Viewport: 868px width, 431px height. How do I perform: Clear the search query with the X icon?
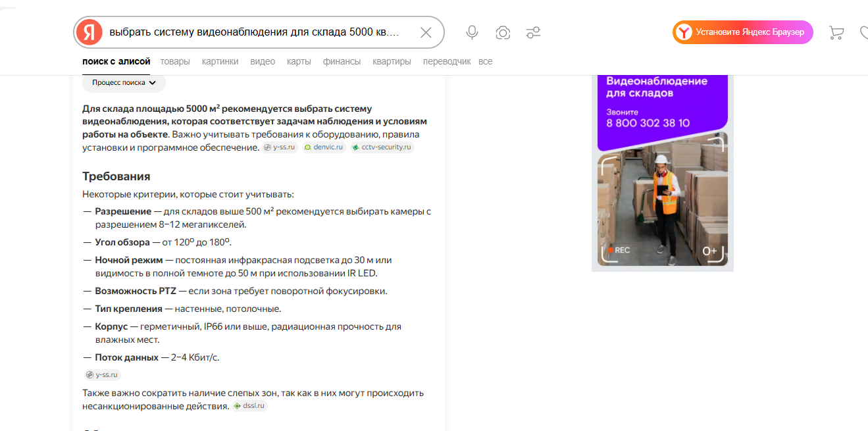[x=426, y=32]
